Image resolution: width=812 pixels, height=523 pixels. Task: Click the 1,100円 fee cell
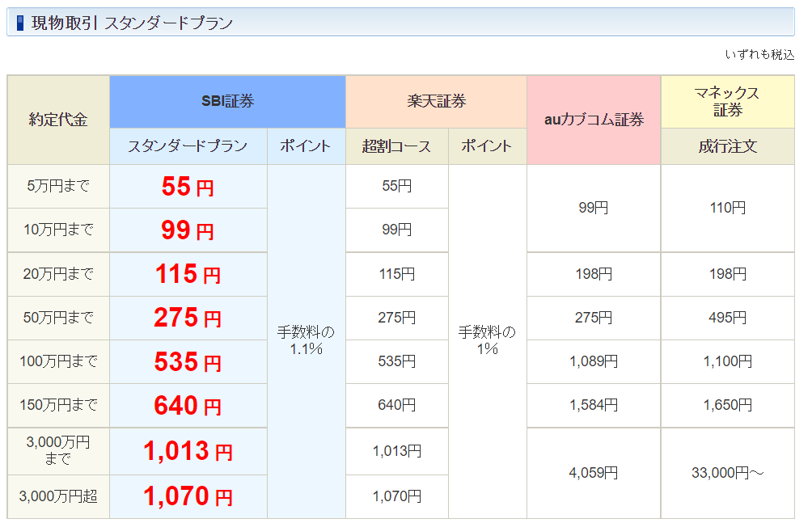click(728, 361)
